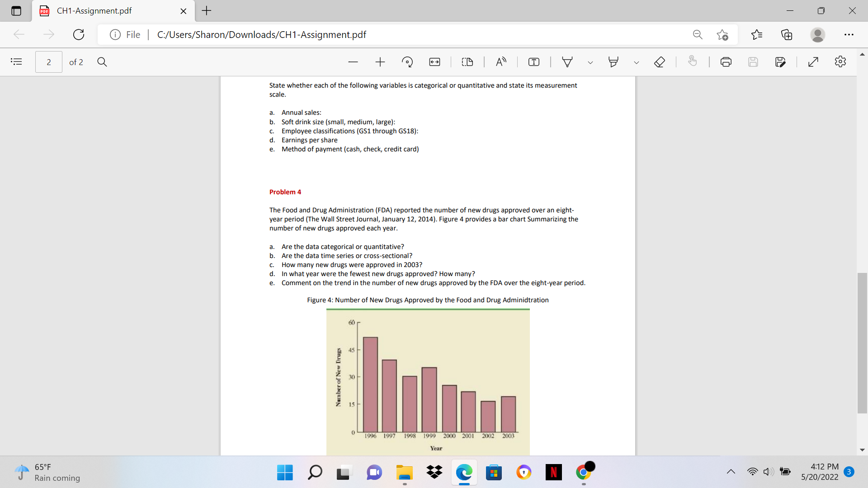868x488 pixels.
Task: Save the PDF with Save as
Action: coord(781,62)
